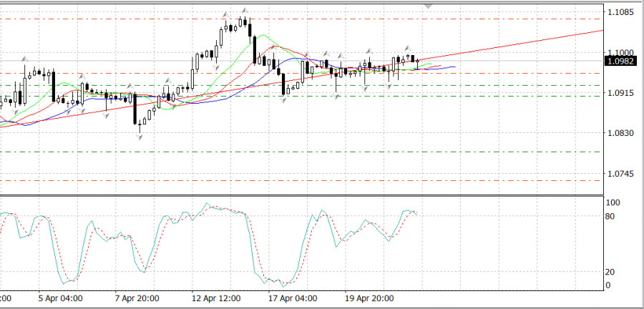
Task: Select the up fractal arrow above the highest candle
Action: [245, 11]
